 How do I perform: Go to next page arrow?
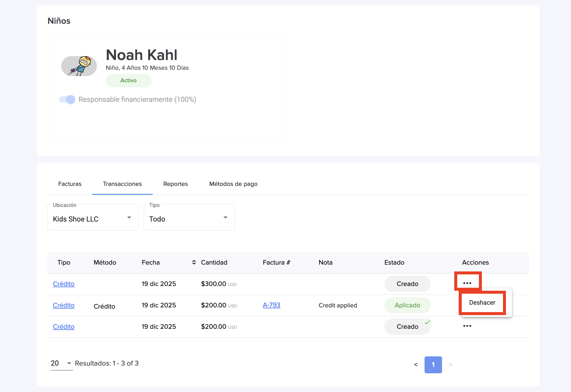click(x=450, y=365)
